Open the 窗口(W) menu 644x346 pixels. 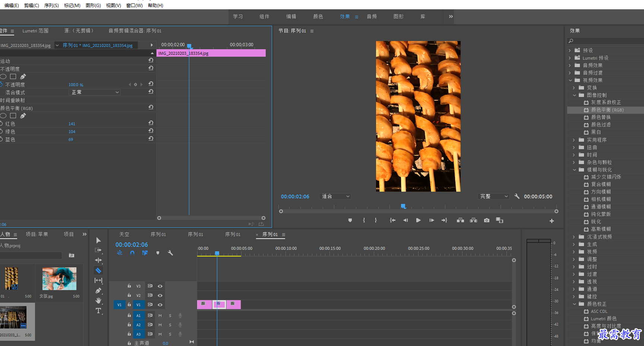(x=134, y=5)
